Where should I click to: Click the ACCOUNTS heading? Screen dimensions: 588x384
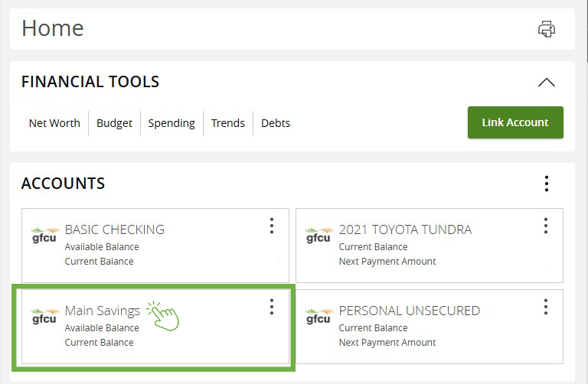click(x=63, y=184)
